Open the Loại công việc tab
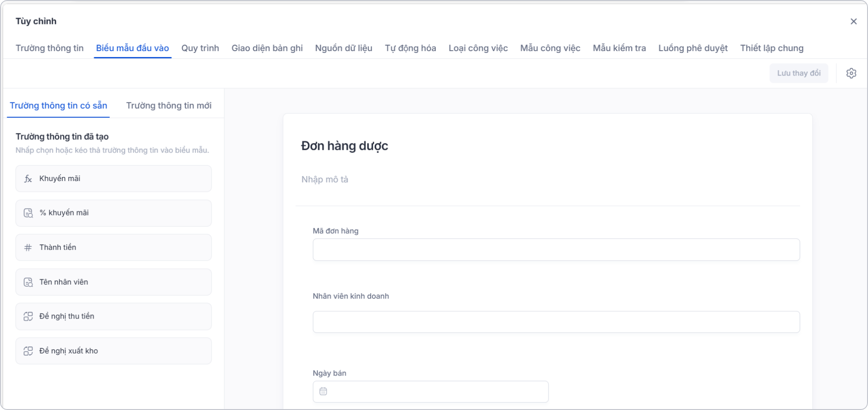The width and height of the screenshot is (868, 410). (478, 48)
